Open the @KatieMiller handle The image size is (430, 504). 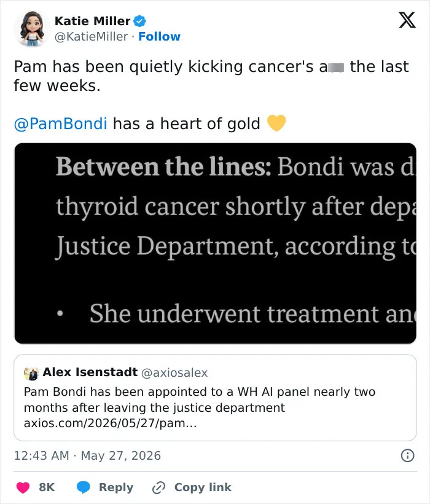point(91,37)
